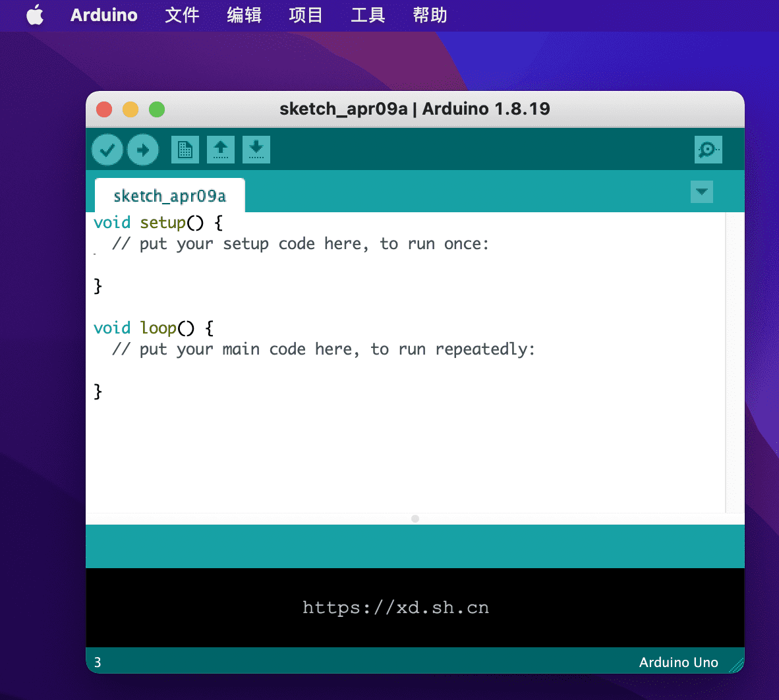The width and height of the screenshot is (779, 700).
Task: Minimize the window with yellow button
Action: (x=130, y=109)
